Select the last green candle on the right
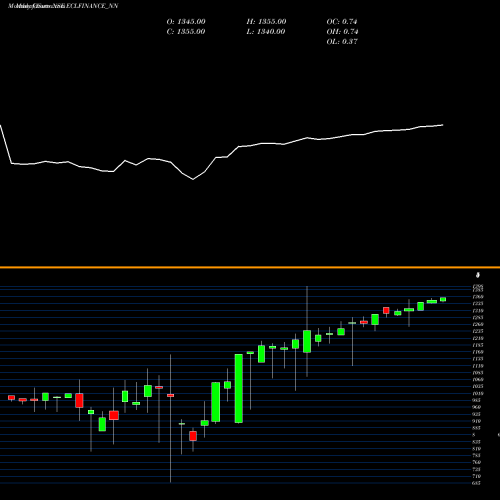The image size is (500, 500). click(443, 299)
